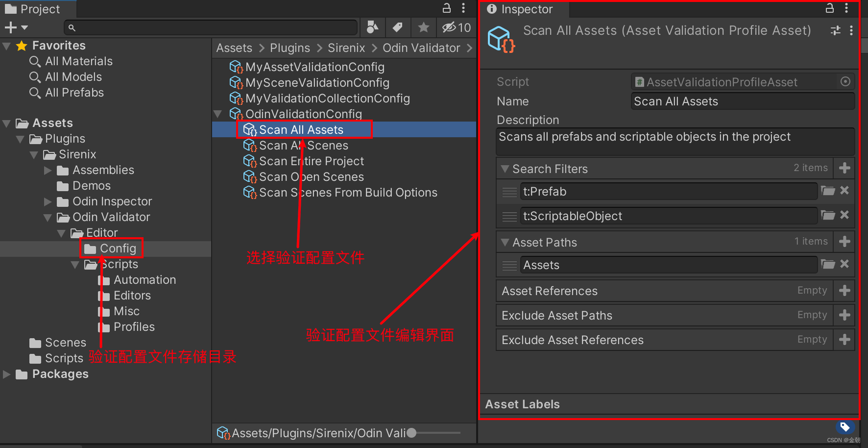Select All Prefabs saved search
868x448 pixels.
pos(74,93)
